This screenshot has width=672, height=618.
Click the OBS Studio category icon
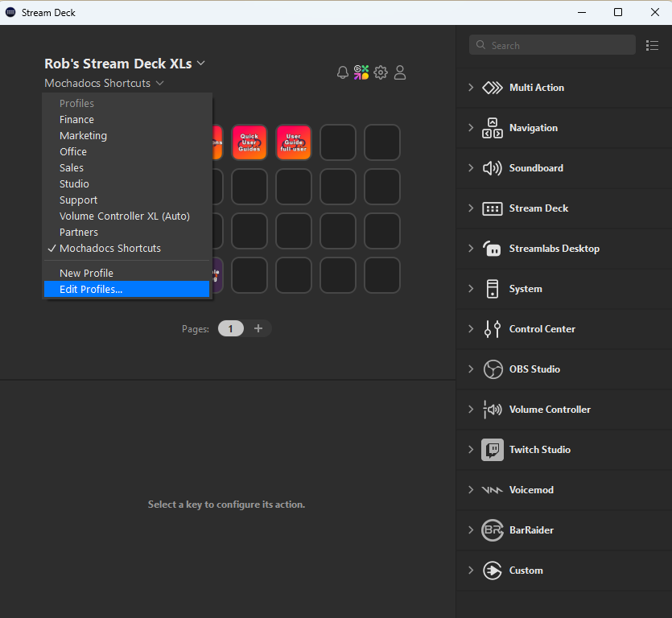pyautogui.click(x=493, y=369)
